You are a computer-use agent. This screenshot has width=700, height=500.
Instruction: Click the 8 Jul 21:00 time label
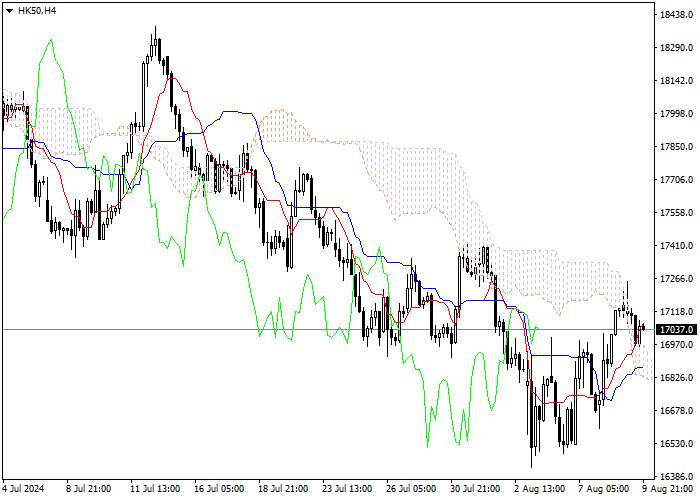88,489
